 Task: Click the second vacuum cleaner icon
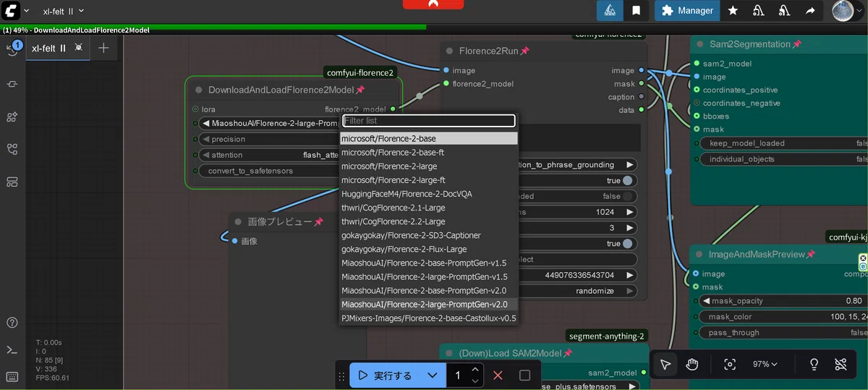pos(785,10)
